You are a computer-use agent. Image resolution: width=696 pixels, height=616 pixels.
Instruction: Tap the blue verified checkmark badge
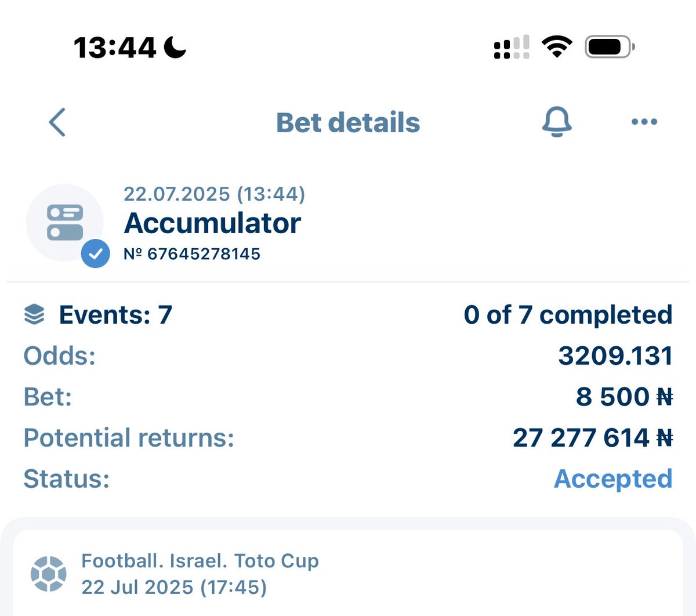coord(96,253)
